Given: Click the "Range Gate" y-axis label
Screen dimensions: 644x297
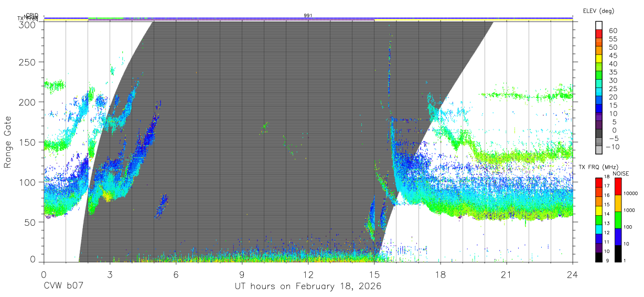Looking at the screenshot, I should (x=8, y=142).
